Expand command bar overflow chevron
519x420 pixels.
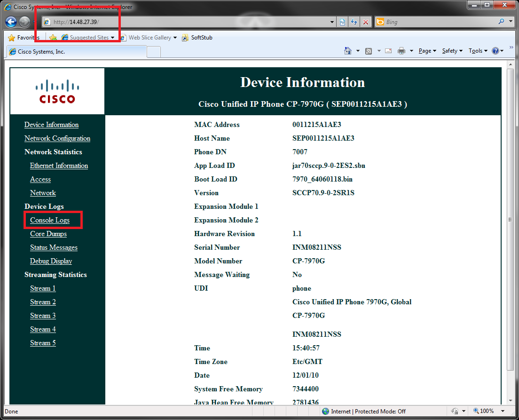click(511, 48)
